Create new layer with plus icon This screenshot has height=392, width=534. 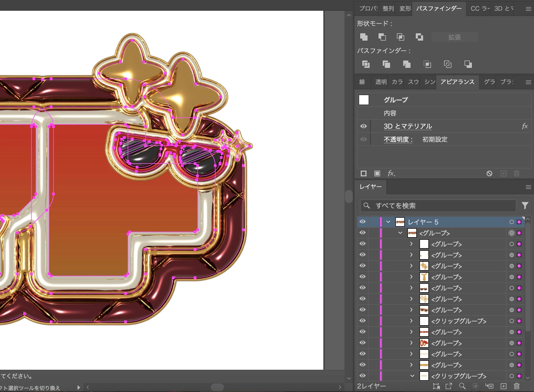tap(503, 386)
